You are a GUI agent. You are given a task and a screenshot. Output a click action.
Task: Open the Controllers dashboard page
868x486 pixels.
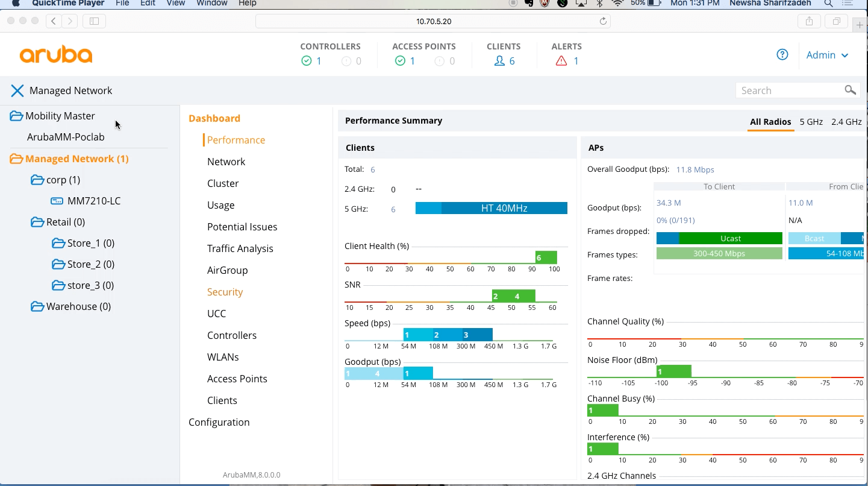[x=232, y=335]
